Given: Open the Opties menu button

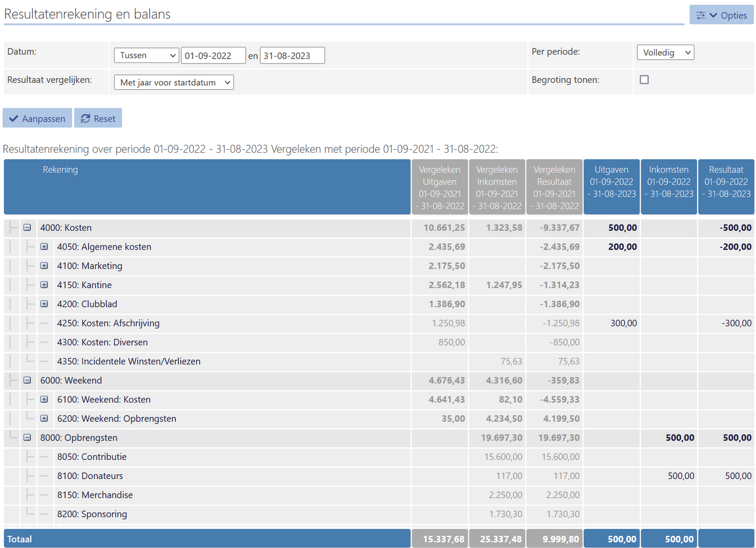Looking at the screenshot, I should coord(721,15).
